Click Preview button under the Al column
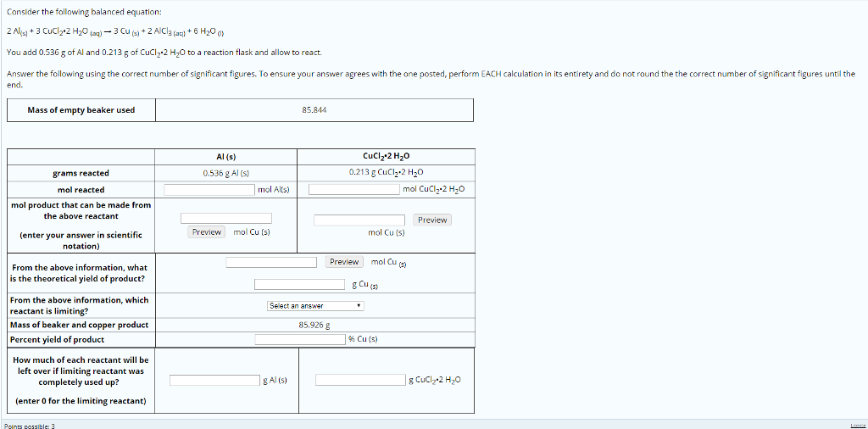Screen dimensions: 868x429 (207, 232)
